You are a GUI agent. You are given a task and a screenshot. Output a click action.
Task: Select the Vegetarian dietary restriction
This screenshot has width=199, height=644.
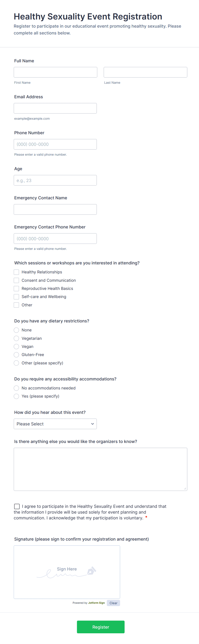click(x=16, y=338)
